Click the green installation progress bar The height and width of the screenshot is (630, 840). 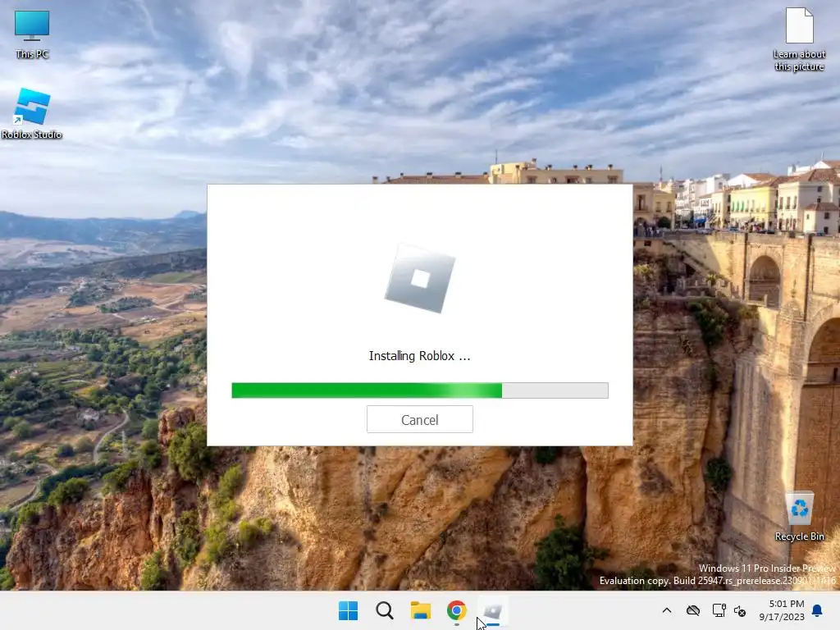419,390
